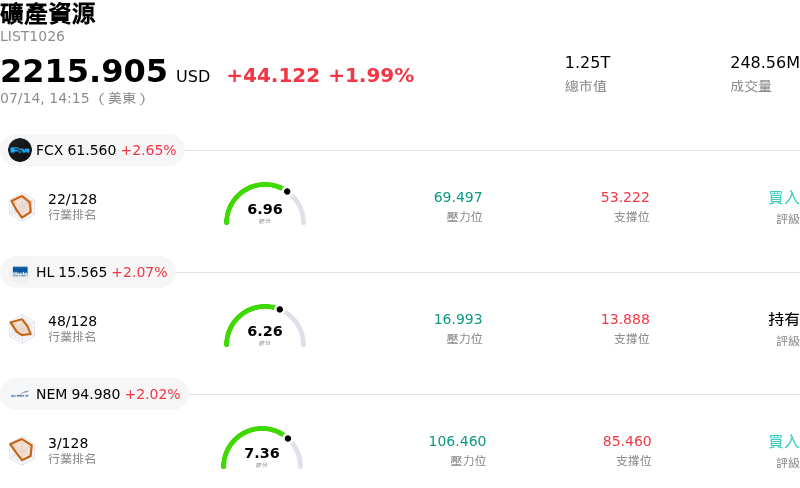The height and width of the screenshot is (488, 800).
Task: Open the FCX radar chart icon
Action: (22, 207)
